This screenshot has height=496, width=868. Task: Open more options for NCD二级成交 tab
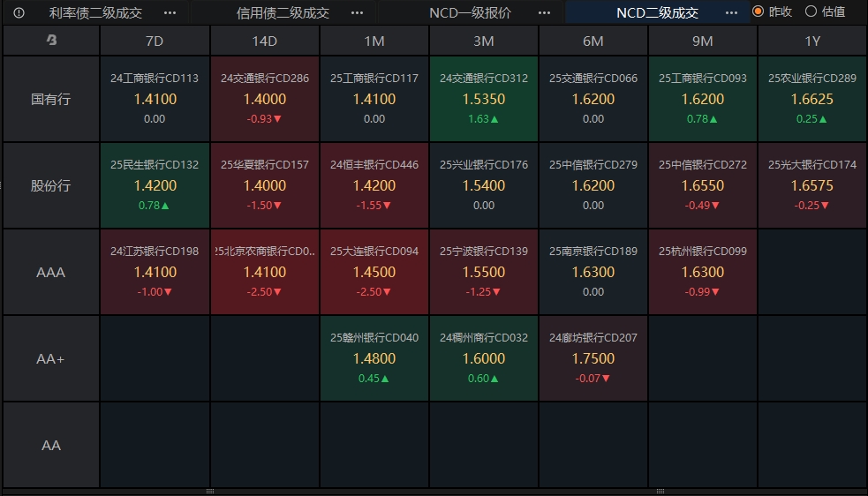coord(731,12)
